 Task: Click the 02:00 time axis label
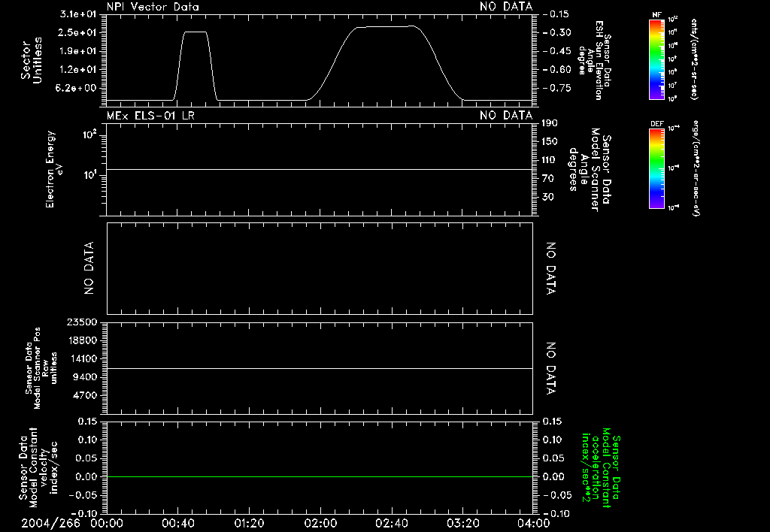(320, 523)
